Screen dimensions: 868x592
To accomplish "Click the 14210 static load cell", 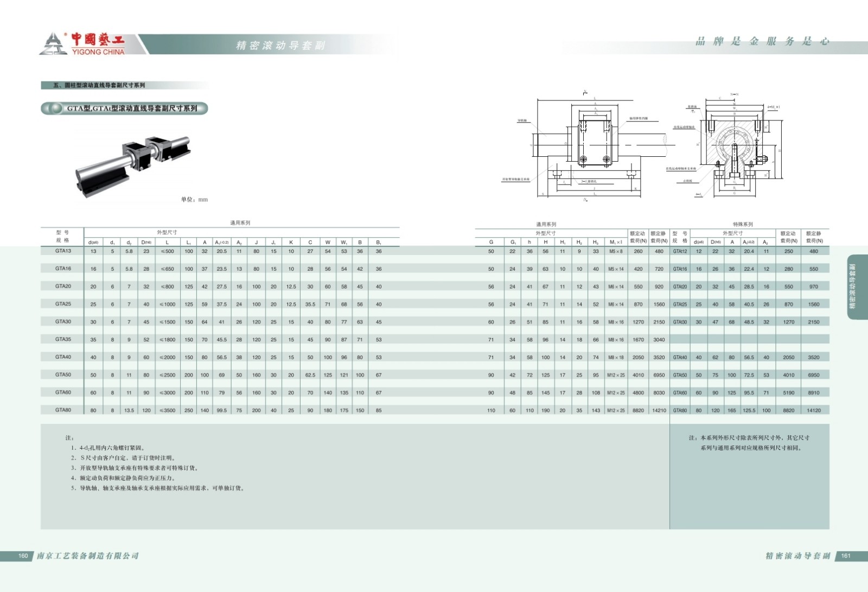I will click(659, 410).
